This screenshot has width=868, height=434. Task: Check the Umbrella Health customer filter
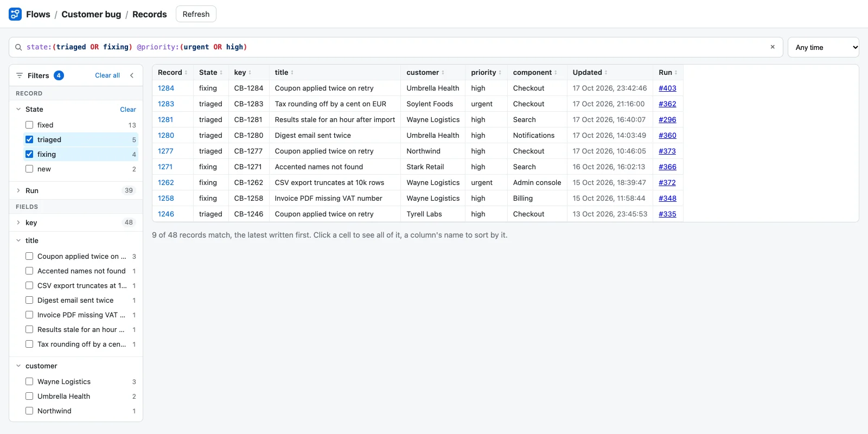click(29, 396)
